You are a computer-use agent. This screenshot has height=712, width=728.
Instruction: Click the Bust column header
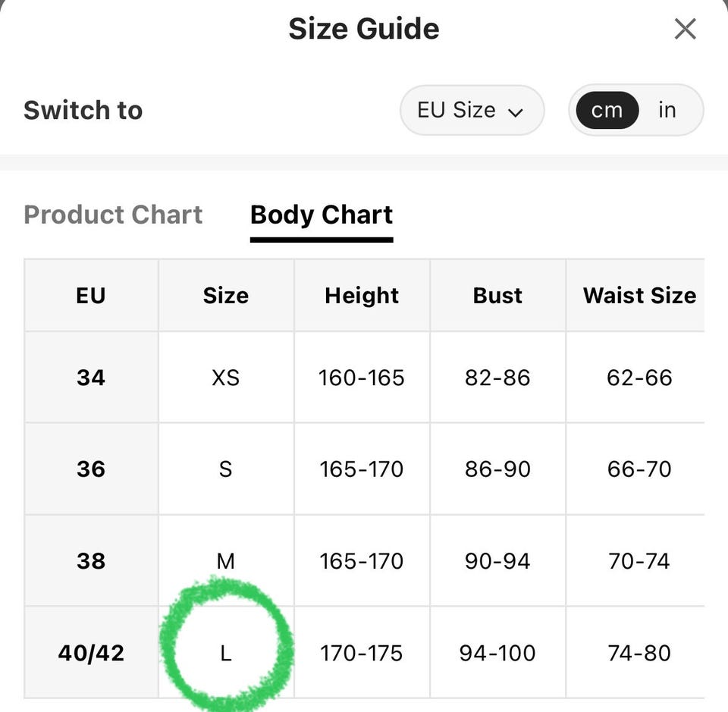(x=497, y=295)
